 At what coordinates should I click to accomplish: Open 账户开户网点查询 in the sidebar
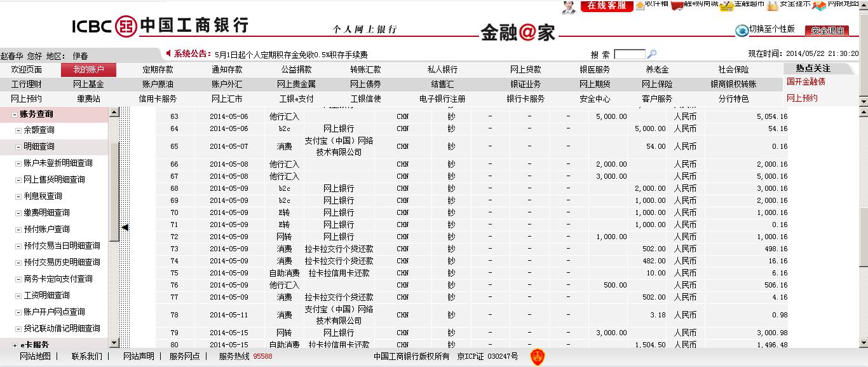54,312
